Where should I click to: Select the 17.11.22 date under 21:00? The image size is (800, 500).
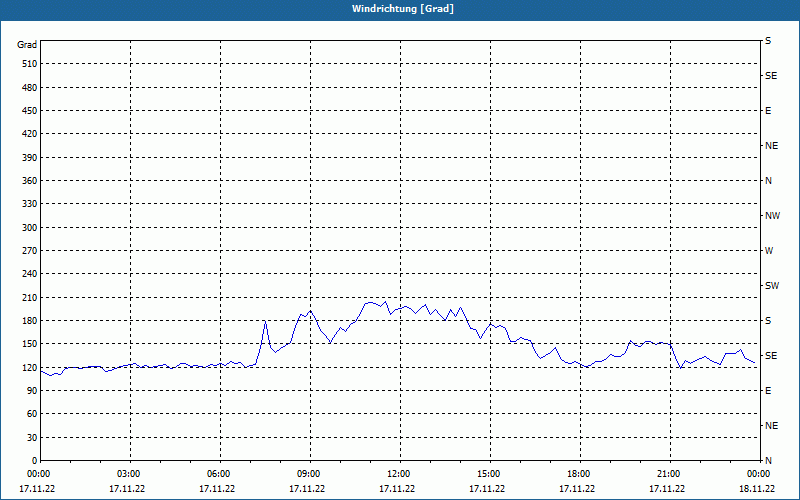(667, 489)
